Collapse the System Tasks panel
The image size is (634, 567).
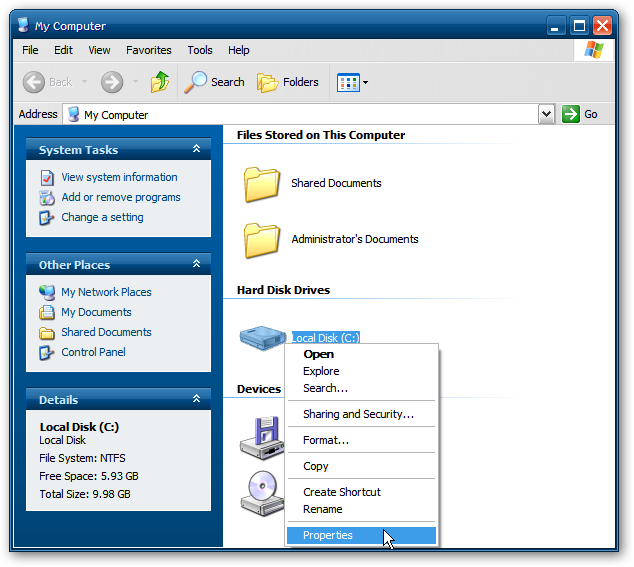coord(197,149)
